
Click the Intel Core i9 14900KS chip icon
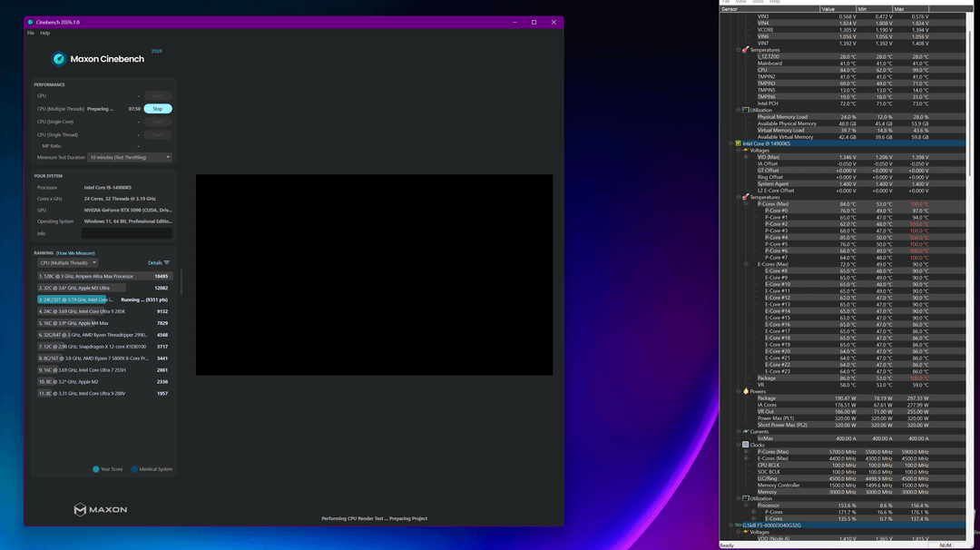click(738, 143)
